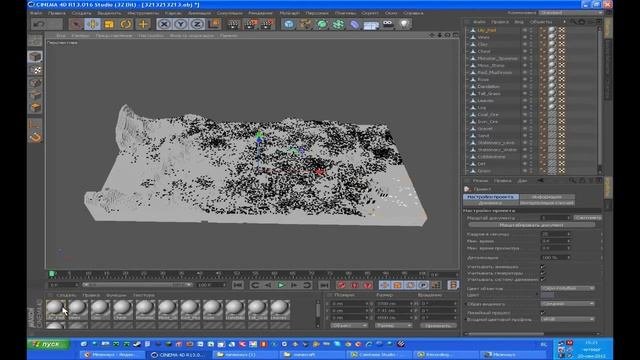Go to start of animation
The image size is (640, 360).
pyautogui.click(x=238, y=285)
